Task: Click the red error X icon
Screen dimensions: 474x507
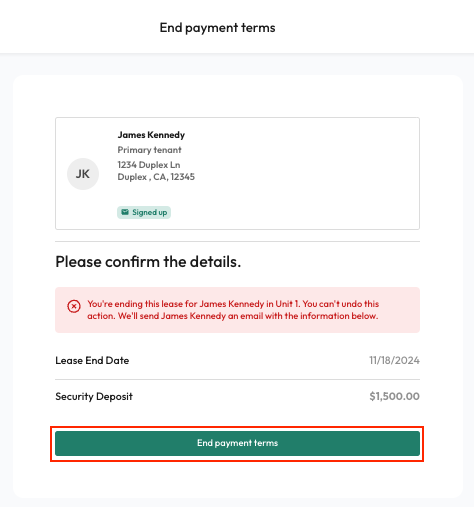Action: [74, 306]
